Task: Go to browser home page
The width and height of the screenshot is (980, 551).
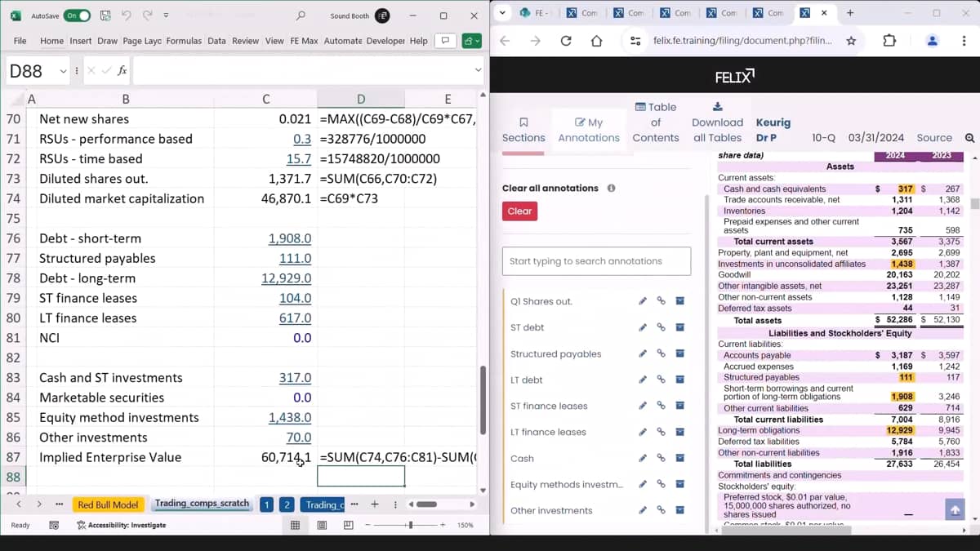Action: coord(596,41)
